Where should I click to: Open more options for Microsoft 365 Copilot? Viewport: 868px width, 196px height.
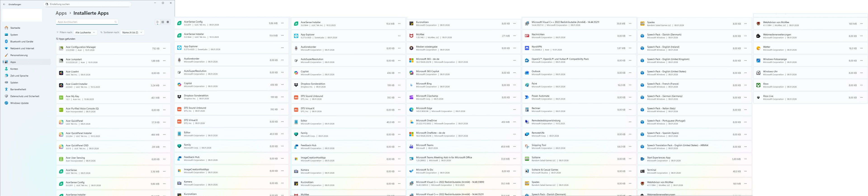coord(514,73)
